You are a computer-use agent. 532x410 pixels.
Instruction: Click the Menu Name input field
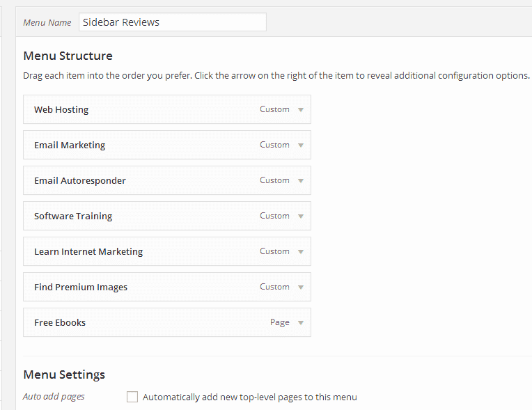(x=172, y=22)
